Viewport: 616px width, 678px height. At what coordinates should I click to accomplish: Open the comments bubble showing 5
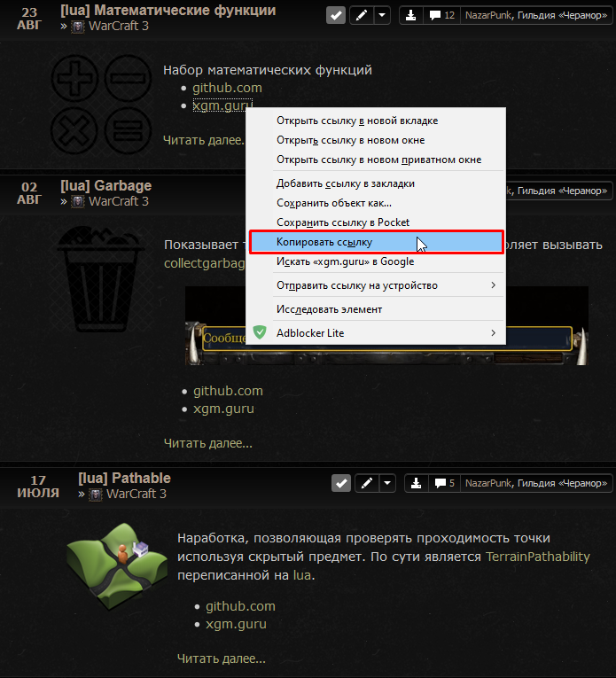(444, 483)
